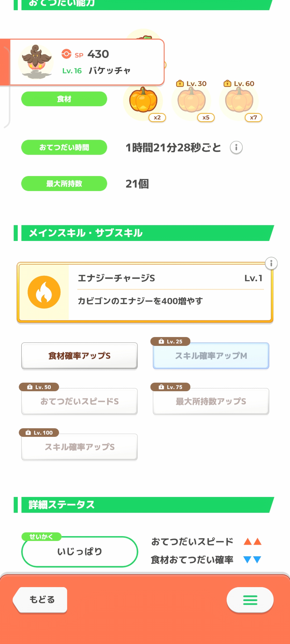Tap the locked おてつだいスピードS sub skill
290x644 pixels.
pyautogui.click(x=79, y=401)
